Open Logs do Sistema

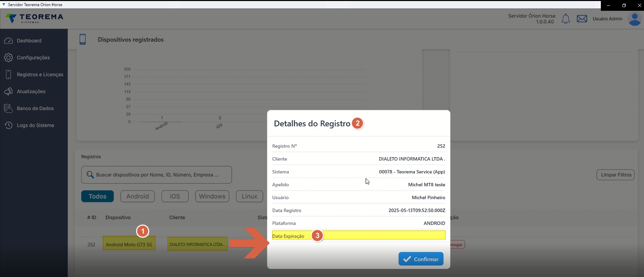tap(35, 125)
